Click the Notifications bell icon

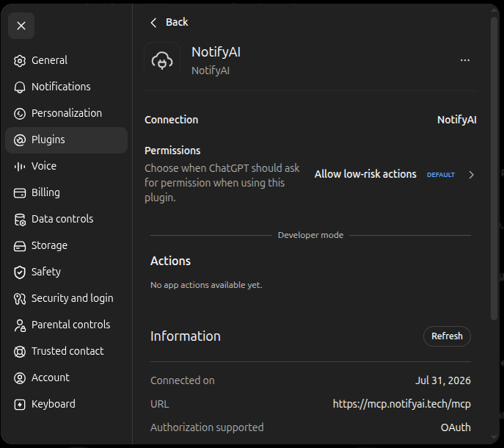tap(20, 87)
